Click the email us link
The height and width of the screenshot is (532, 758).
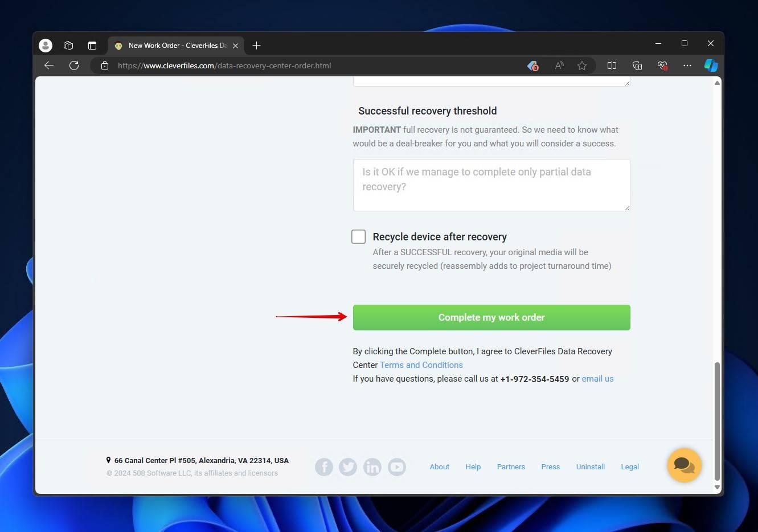coord(597,379)
